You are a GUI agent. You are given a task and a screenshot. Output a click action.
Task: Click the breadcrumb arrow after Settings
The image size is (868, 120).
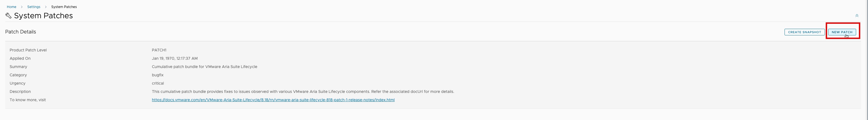[x=46, y=7]
